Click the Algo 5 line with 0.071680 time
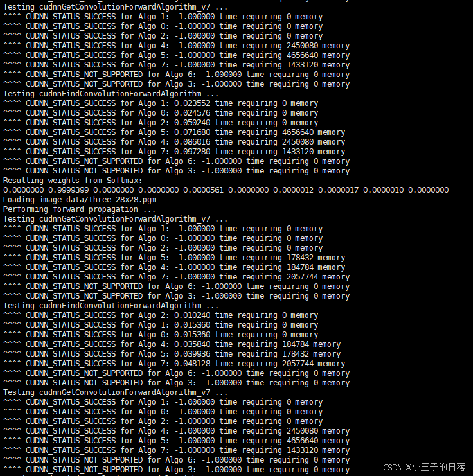473x476 pixels. 174,132
